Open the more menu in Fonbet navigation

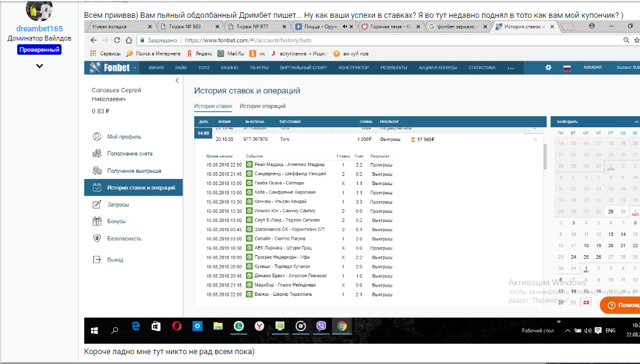(511, 68)
